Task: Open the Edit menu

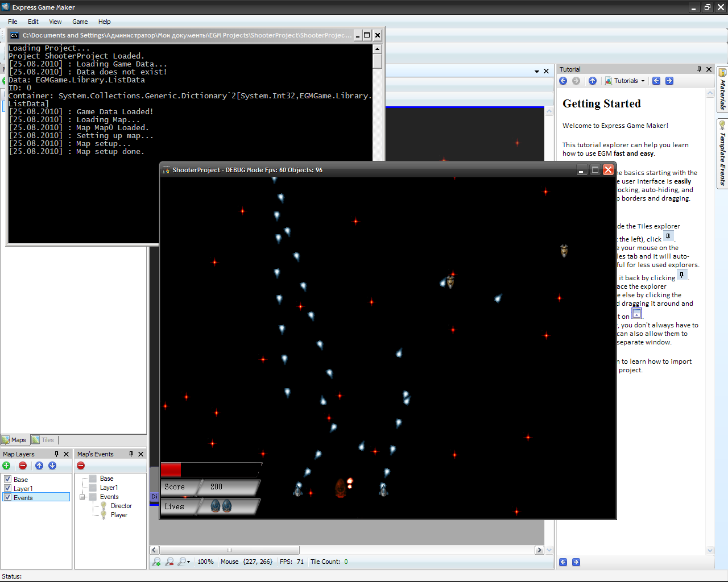Action: 33,22
